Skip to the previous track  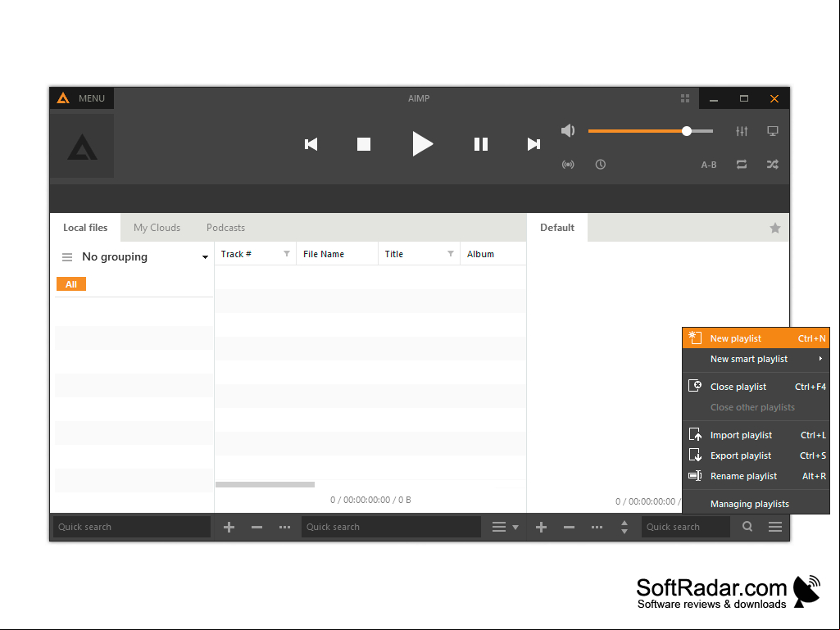tap(311, 144)
